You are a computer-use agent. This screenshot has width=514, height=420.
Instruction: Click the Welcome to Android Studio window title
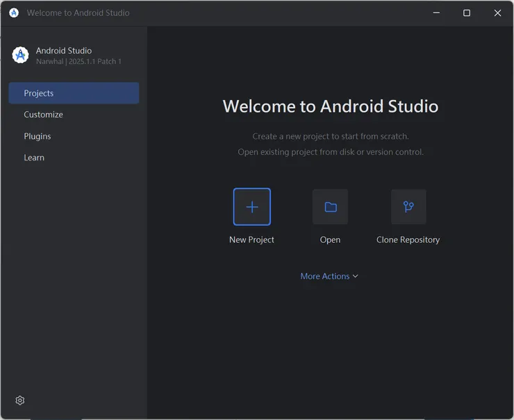[x=78, y=12]
